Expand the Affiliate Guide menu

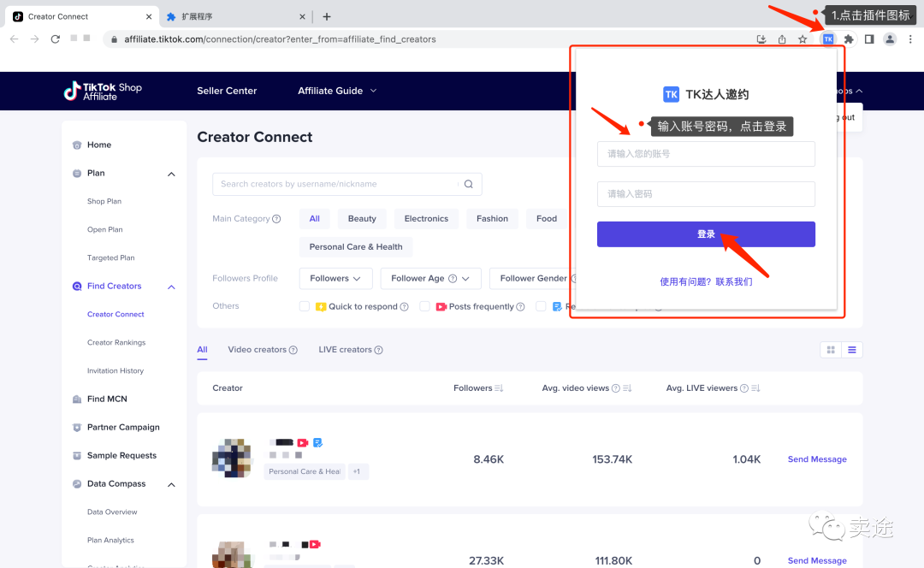(x=337, y=91)
